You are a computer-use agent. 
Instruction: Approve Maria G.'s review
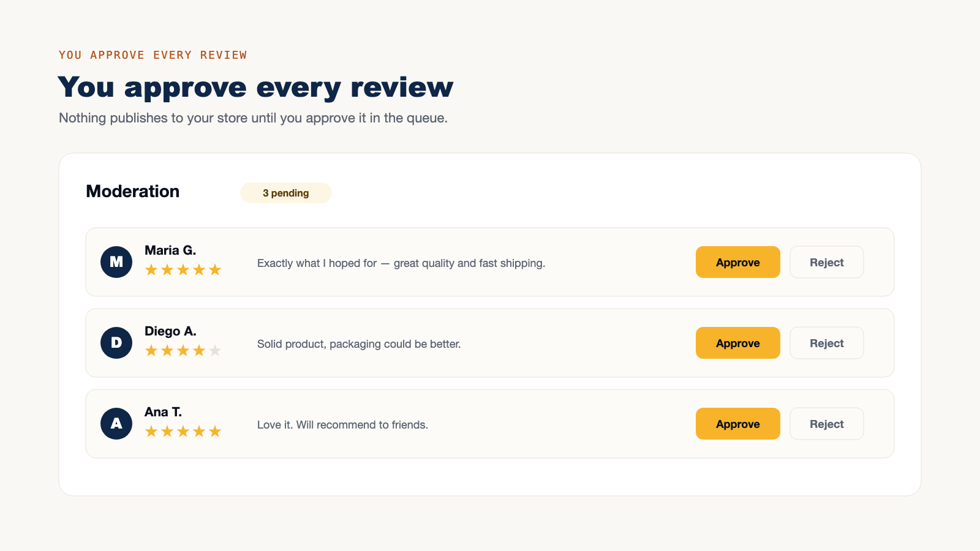click(737, 262)
